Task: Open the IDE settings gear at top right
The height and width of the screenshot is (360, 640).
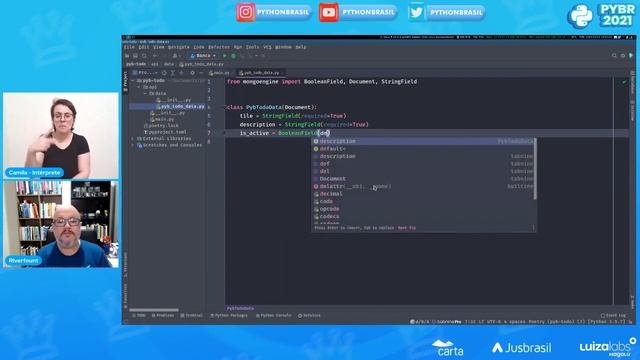Action: pyautogui.click(x=623, y=56)
